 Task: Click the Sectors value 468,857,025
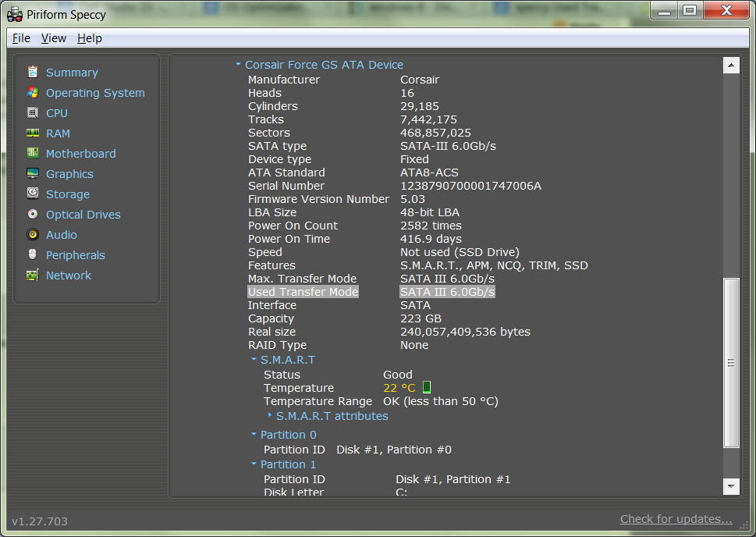pyautogui.click(x=435, y=133)
